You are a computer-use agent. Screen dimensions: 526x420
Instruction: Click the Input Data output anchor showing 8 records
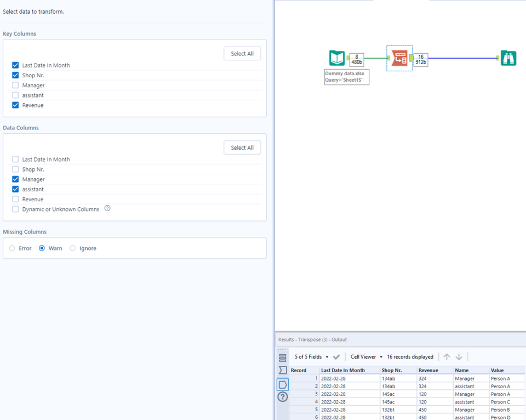[348, 58]
